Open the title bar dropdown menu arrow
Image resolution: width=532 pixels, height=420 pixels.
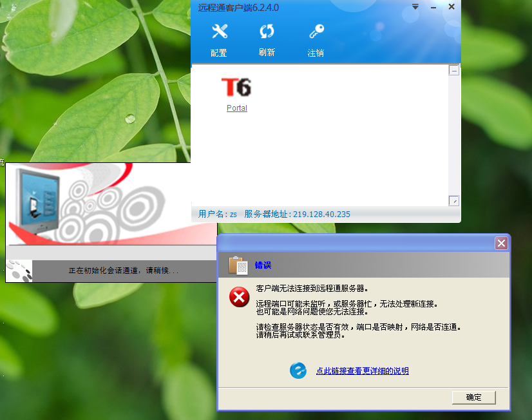click(415, 7)
